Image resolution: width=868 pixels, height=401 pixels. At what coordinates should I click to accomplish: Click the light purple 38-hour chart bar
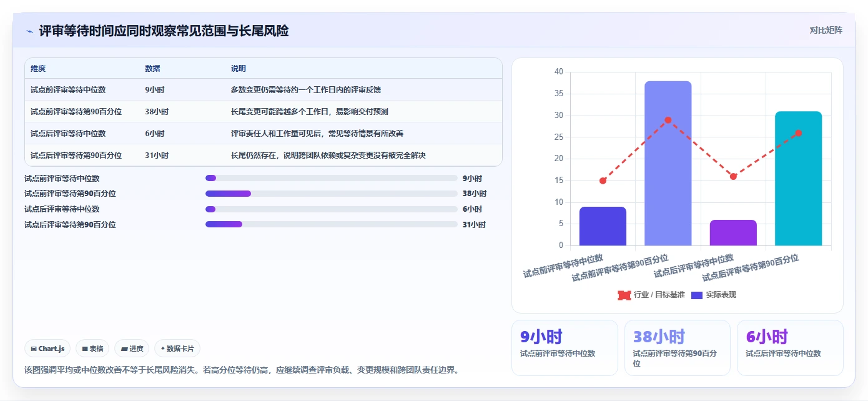668,163
